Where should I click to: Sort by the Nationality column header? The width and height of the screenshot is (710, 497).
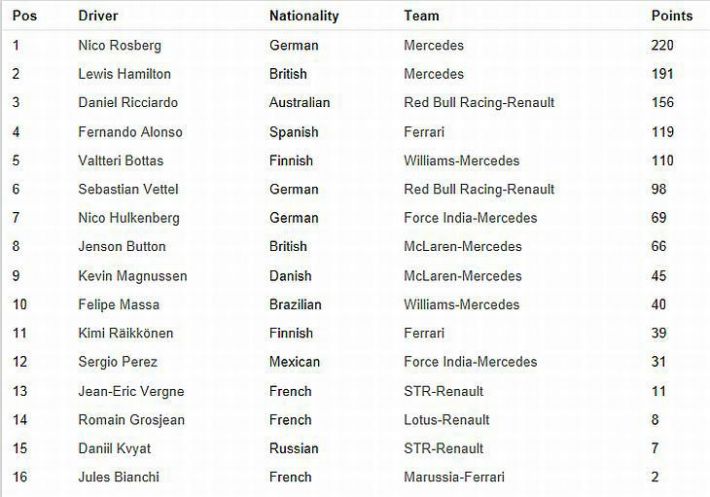304,16
